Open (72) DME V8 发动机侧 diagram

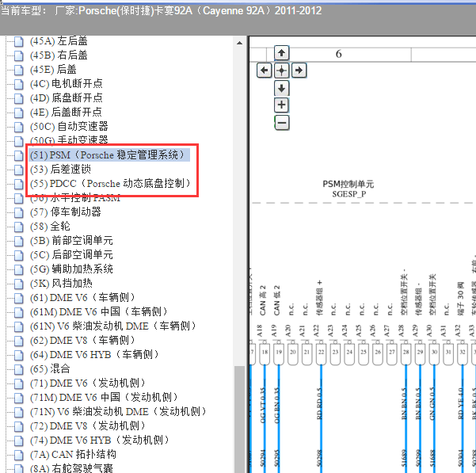(88, 426)
